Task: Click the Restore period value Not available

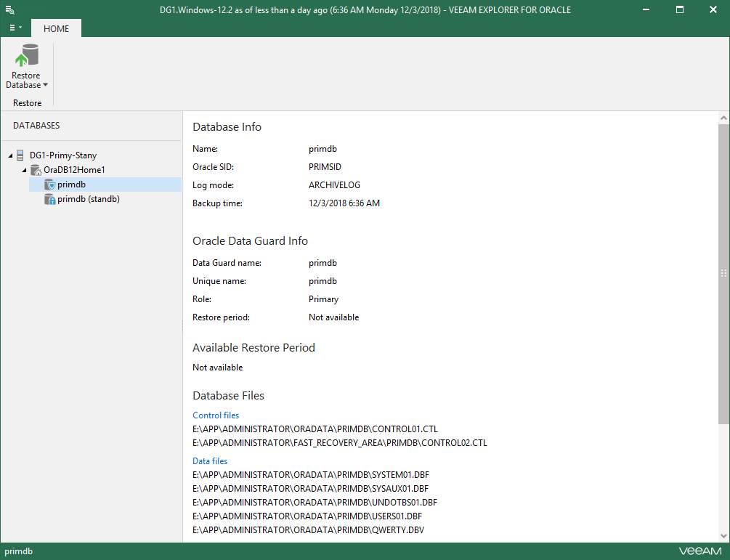Action: (x=334, y=317)
